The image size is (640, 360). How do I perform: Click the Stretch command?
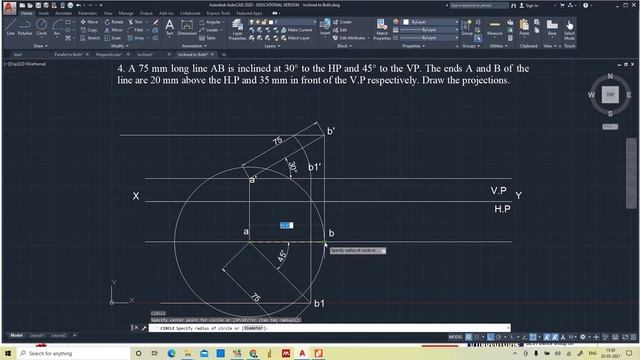tap(90, 38)
